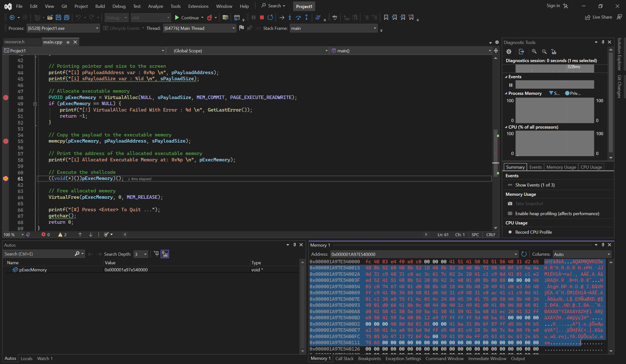
Task: Click the Find in Files icon
Action: pos(225,17)
